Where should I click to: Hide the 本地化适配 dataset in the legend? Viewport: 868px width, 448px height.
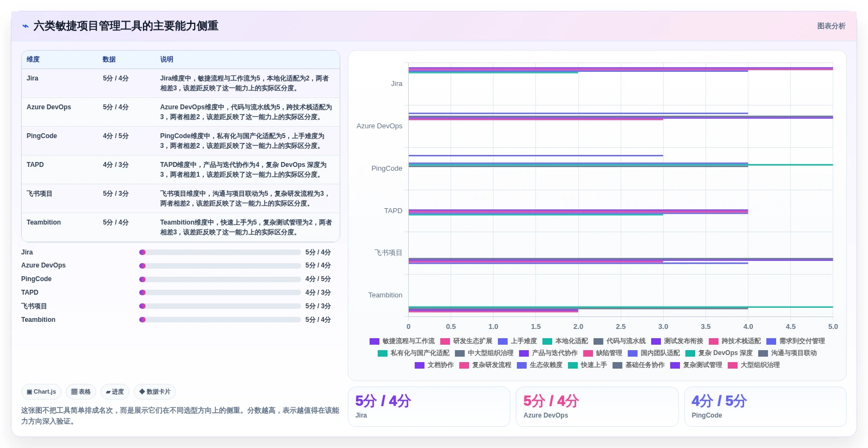[x=565, y=341]
